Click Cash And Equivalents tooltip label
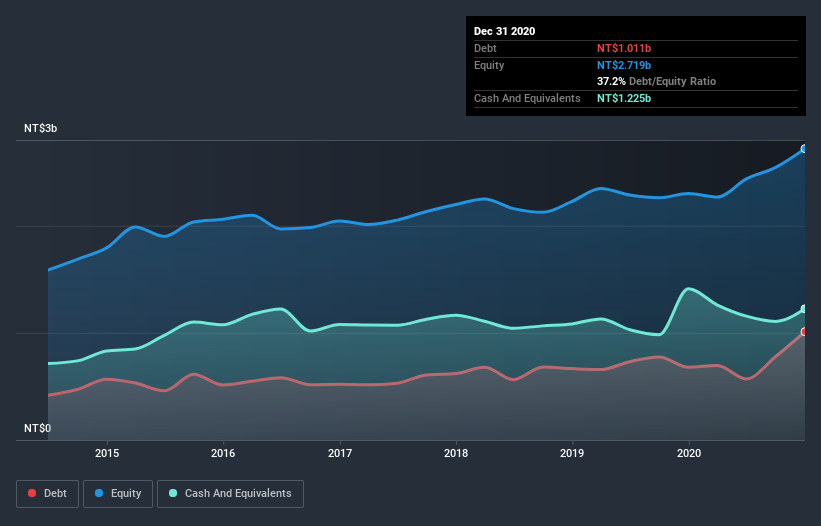 click(x=527, y=98)
